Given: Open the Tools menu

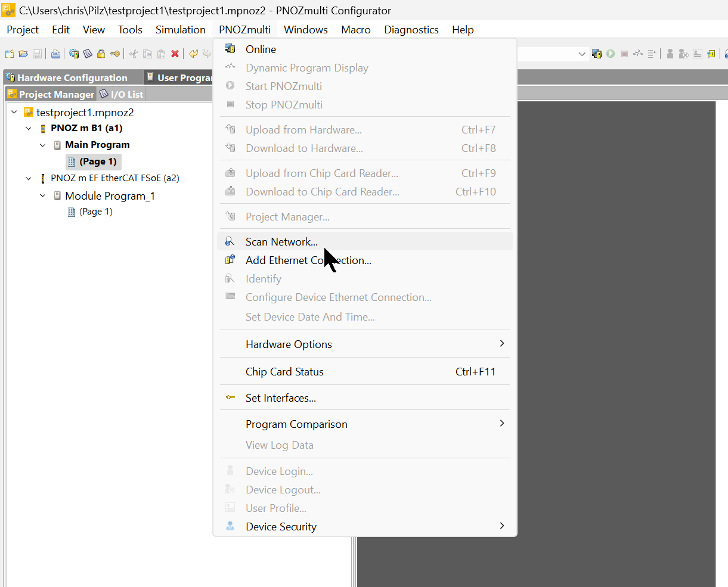Looking at the screenshot, I should (130, 30).
